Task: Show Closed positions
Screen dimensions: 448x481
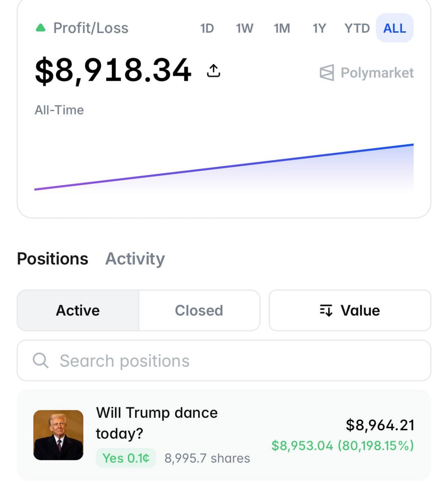Action: 199,310
